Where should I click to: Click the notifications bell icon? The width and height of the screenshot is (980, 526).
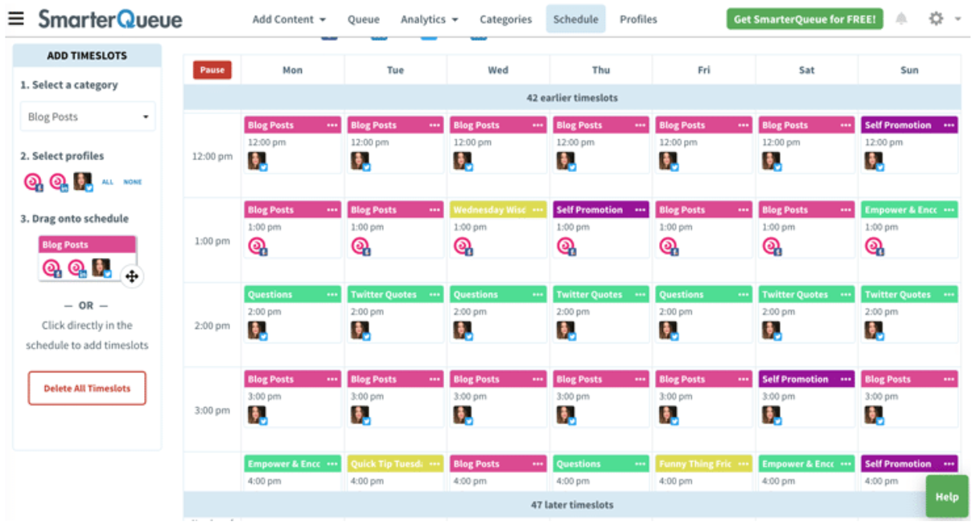click(x=901, y=19)
